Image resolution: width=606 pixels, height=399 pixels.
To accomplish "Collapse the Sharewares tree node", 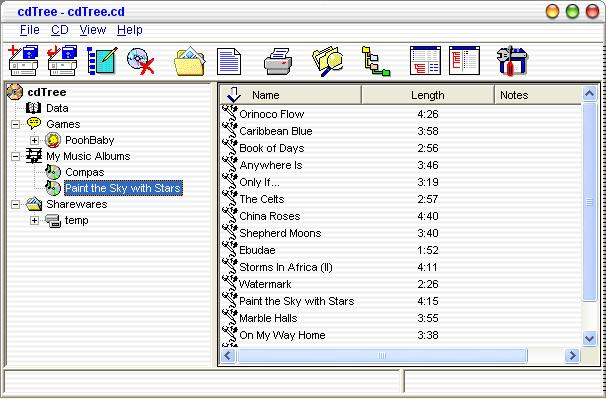I will [15, 204].
